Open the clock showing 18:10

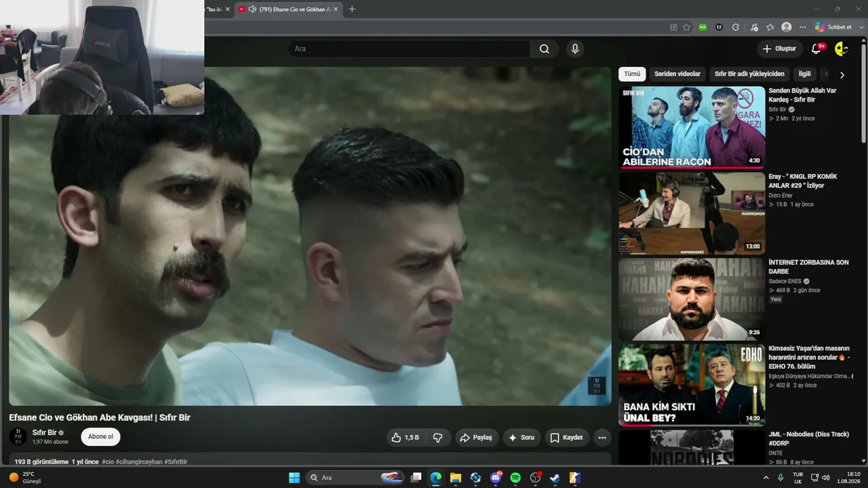click(848, 478)
